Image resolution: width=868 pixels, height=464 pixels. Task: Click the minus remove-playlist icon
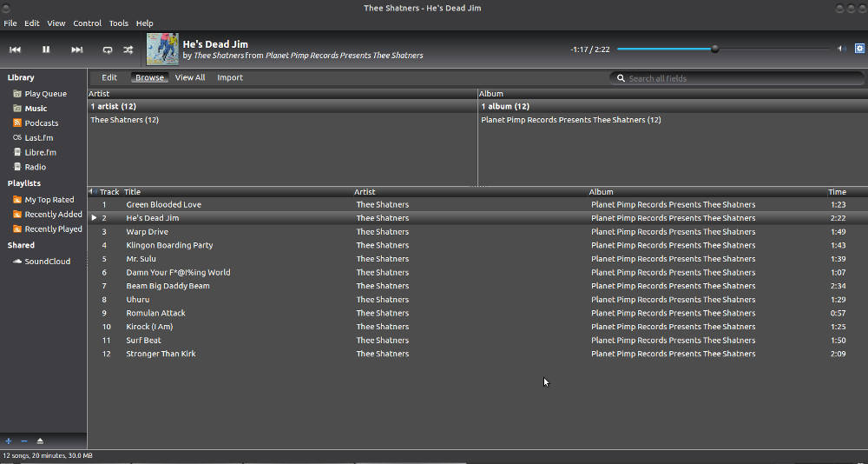(23, 441)
